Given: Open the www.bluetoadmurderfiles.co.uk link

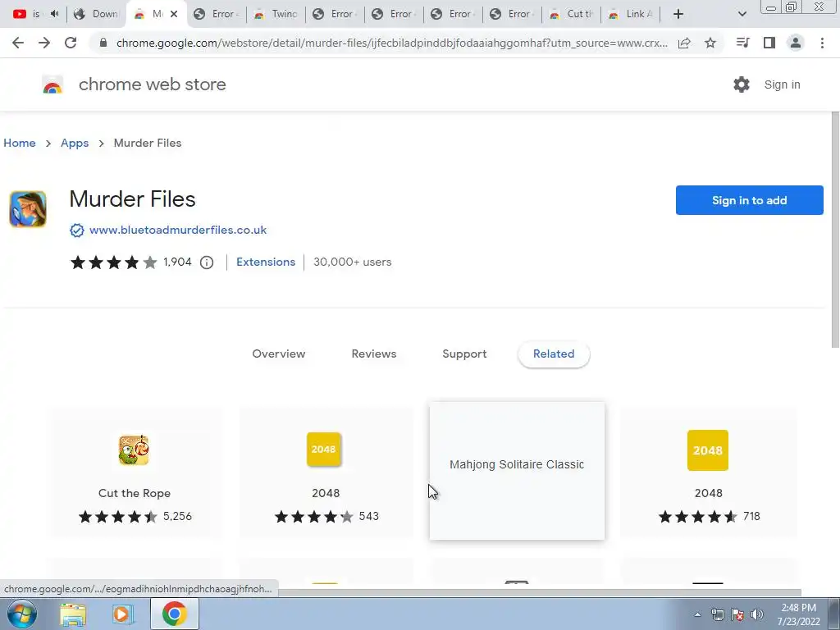Looking at the screenshot, I should 178,231.
